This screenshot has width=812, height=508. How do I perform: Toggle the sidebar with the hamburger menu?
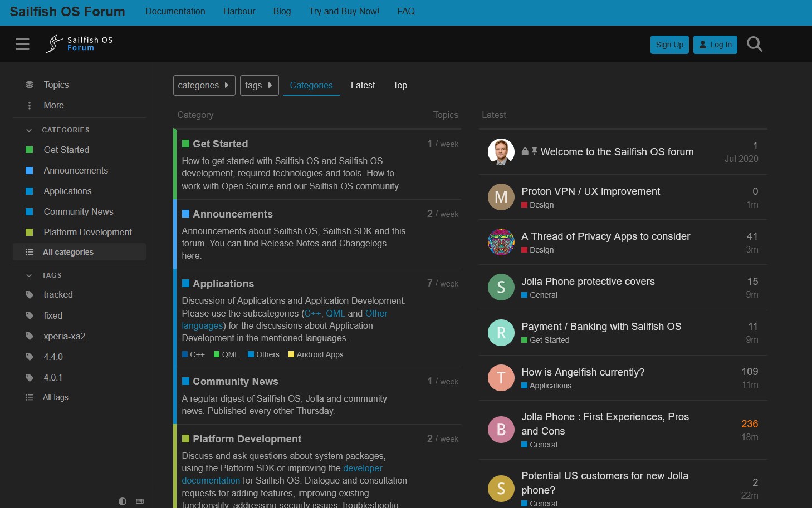point(22,44)
